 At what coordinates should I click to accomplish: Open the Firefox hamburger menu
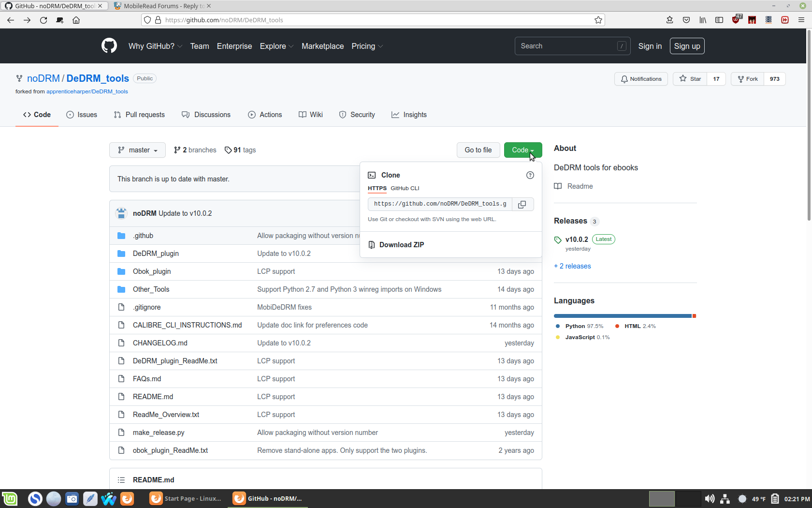point(801,20)
